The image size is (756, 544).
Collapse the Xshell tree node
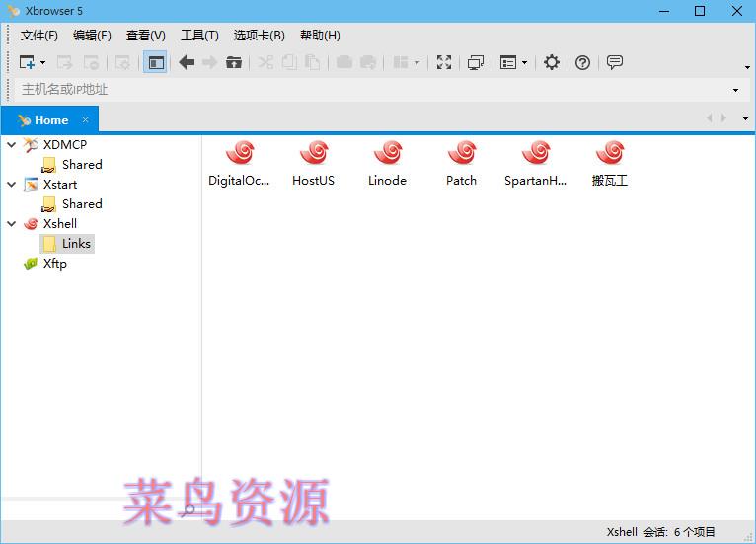[12, 224]
